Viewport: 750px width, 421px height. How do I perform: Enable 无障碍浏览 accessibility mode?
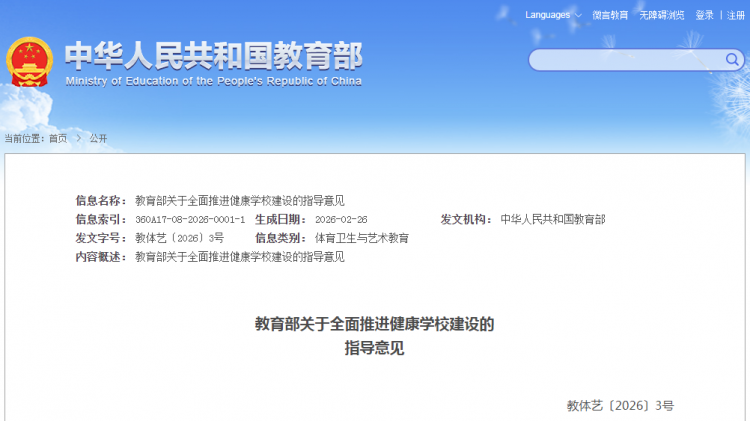662,15
